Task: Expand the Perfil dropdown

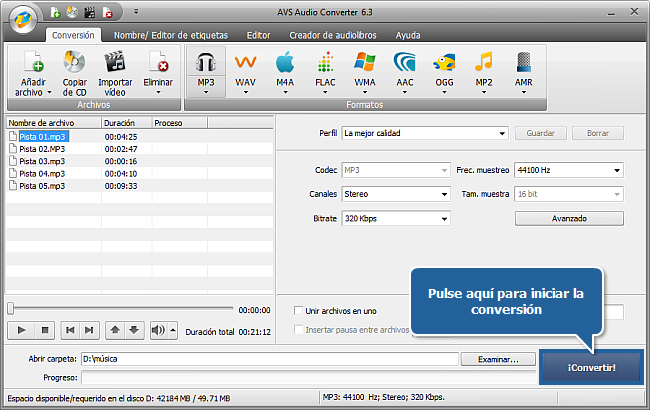Action: (425, 132)
